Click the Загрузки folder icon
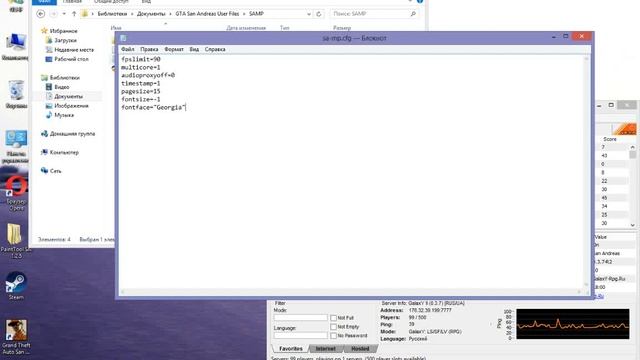640x360 pixels. point(49,40)
